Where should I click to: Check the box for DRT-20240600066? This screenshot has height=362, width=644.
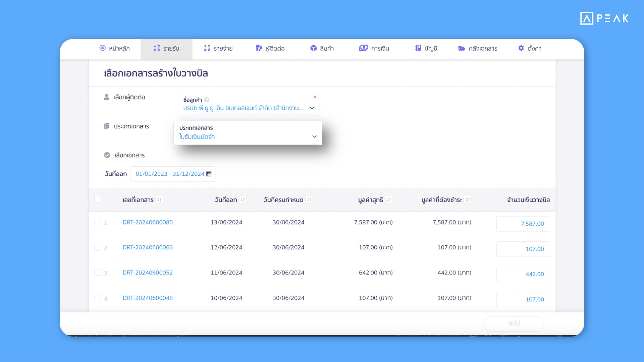[x=98, y=247]
